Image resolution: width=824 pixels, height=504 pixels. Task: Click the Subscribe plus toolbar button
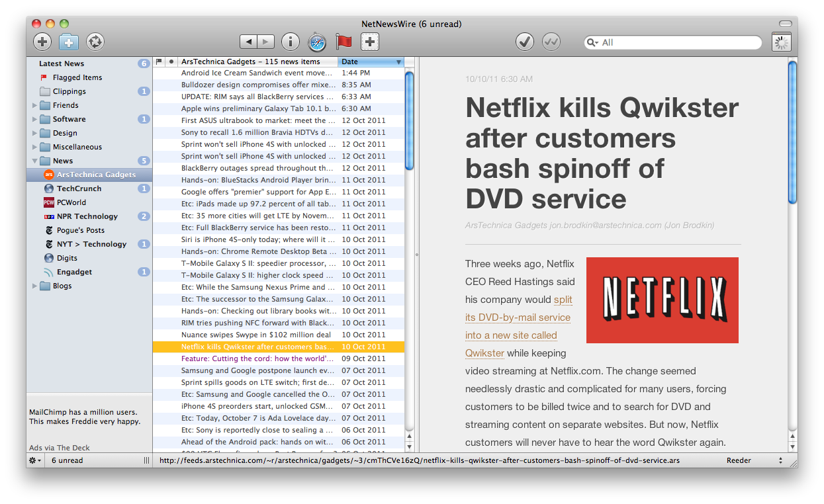pyautogui.click(x=42, y=42)
